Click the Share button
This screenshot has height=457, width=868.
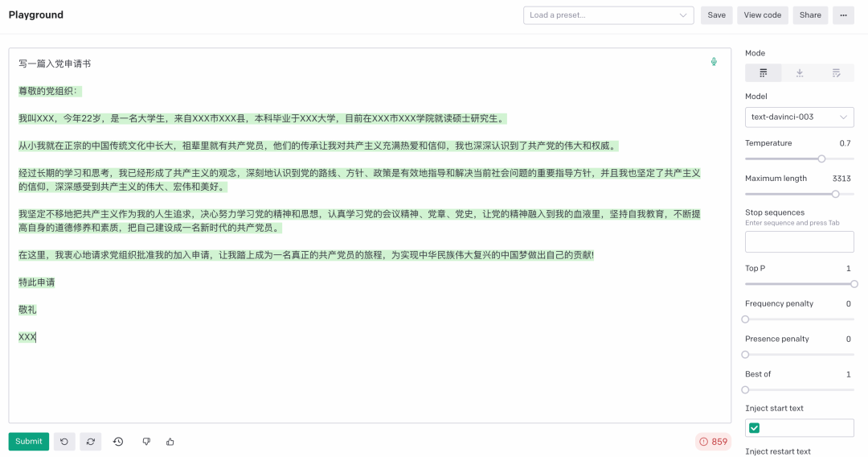coord(810,15)
